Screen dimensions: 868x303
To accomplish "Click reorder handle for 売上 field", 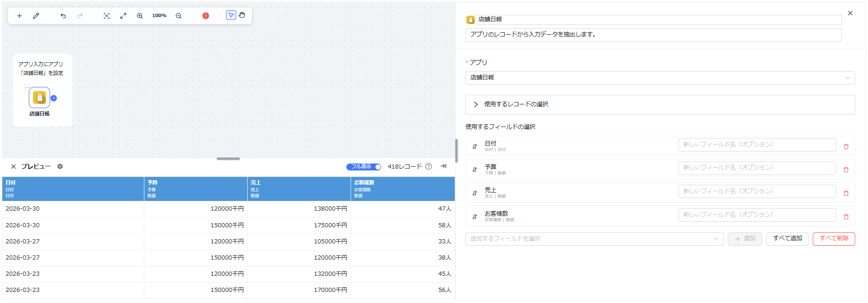I will 475,193.
